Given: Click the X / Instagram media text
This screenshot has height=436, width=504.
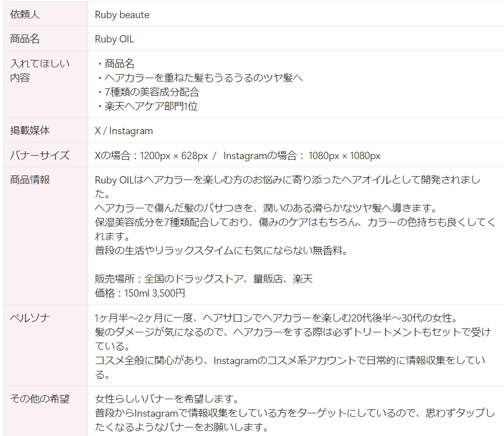Looking at the screenshot, I should (x=124, y=131).
